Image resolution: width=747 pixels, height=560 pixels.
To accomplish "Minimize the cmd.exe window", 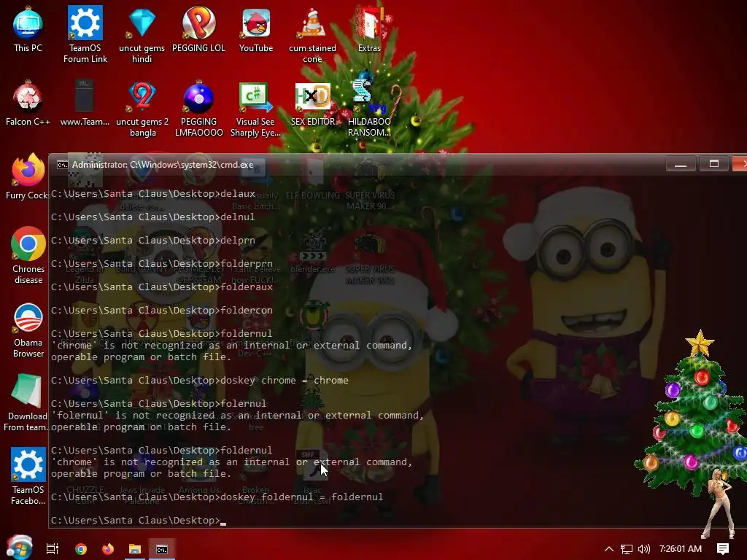I will [681, 164].
